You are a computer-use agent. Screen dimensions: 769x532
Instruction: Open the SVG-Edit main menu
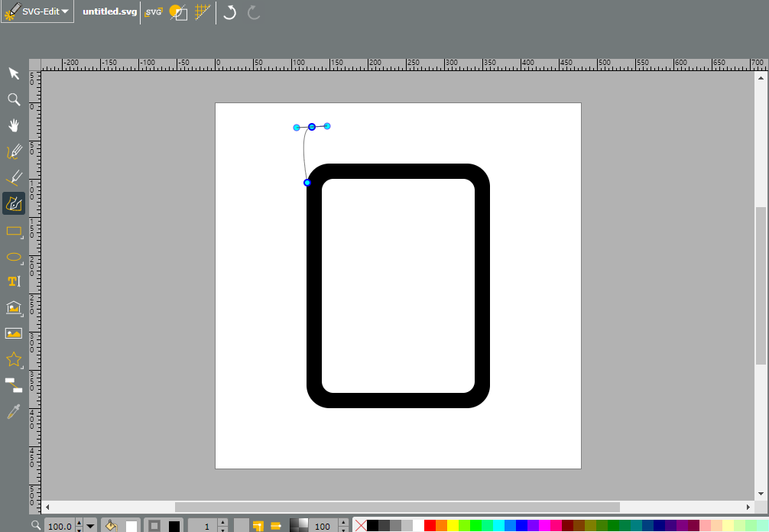(37, 11)
